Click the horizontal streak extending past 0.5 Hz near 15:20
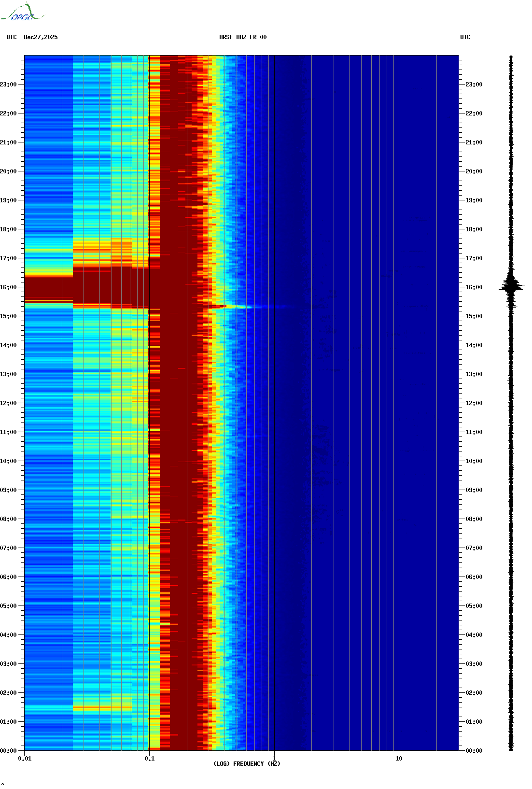The image size is (532, 789). (x=241, y=307)
